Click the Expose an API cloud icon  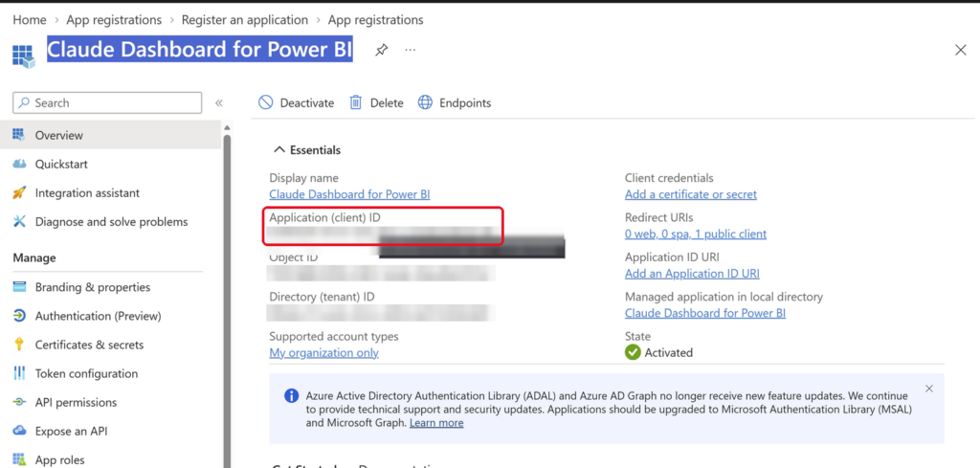tap(19, 431)
